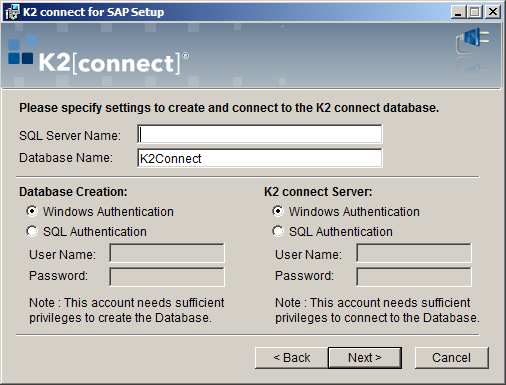
Task: Minimize the K2 connect Setup window
Action: click(458, 12)
